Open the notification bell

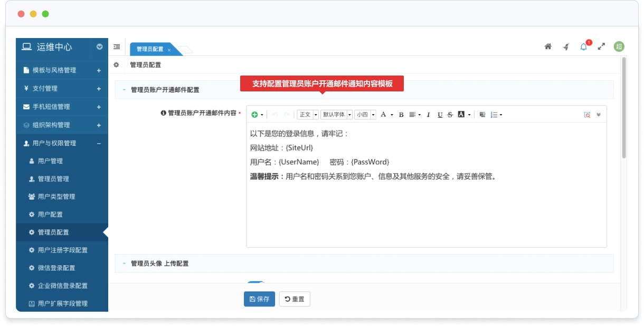tap(583, 46)
